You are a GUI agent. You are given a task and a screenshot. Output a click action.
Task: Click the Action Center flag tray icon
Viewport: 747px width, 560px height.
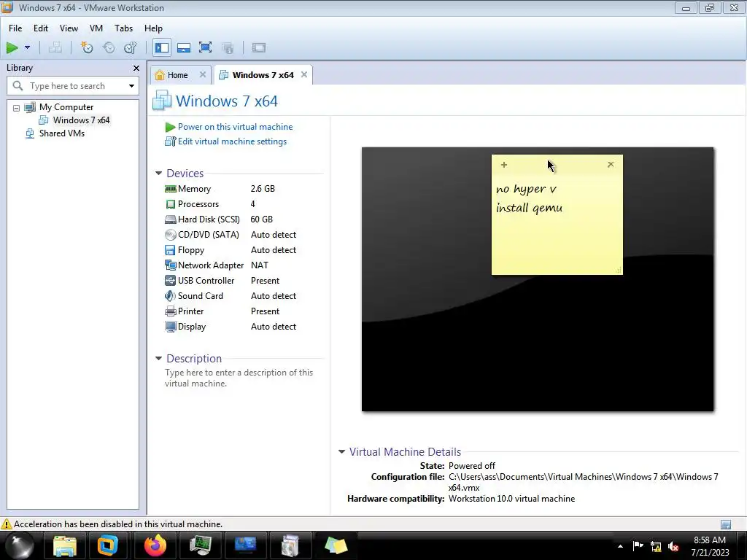pyautogui.click(x=638, y=546)
